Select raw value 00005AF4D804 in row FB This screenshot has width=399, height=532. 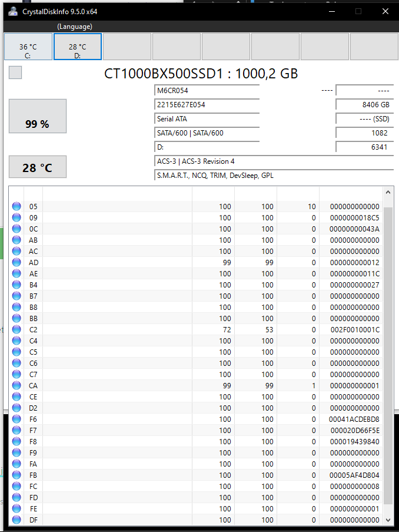tap(355, 475)
